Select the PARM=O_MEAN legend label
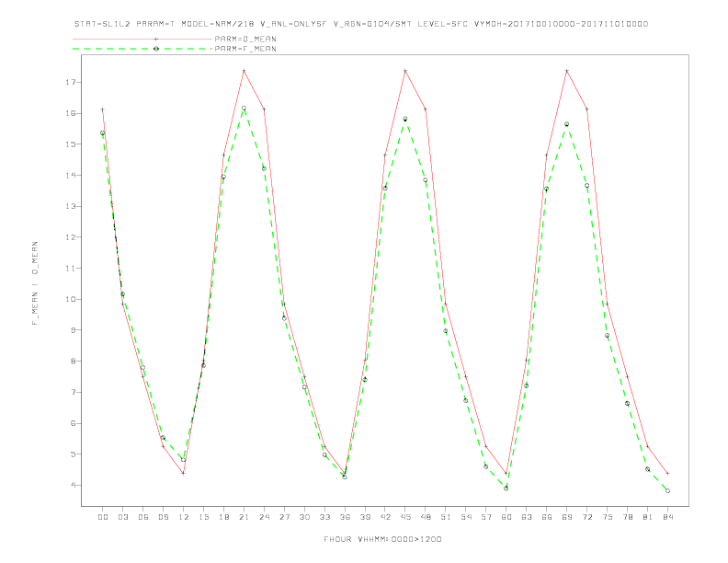Viewport: 728px width, 563px height. tap(245, 39)
